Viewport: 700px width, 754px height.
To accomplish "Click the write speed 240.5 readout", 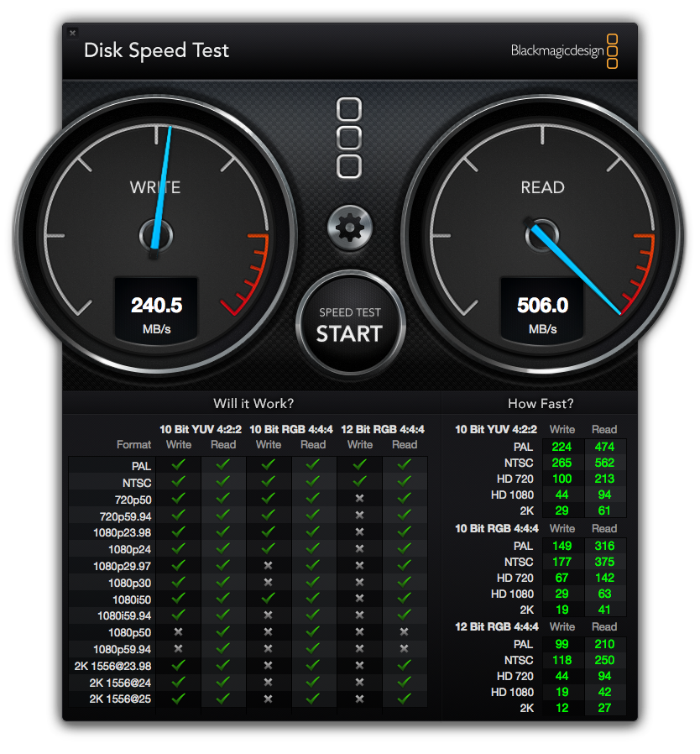I will coord(156,306).
